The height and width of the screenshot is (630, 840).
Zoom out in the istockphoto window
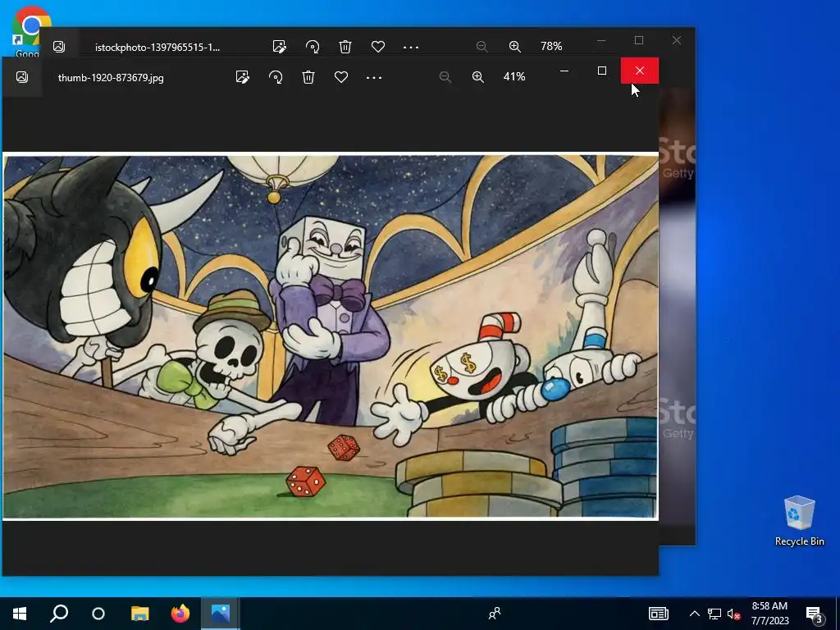pos(482,47)
